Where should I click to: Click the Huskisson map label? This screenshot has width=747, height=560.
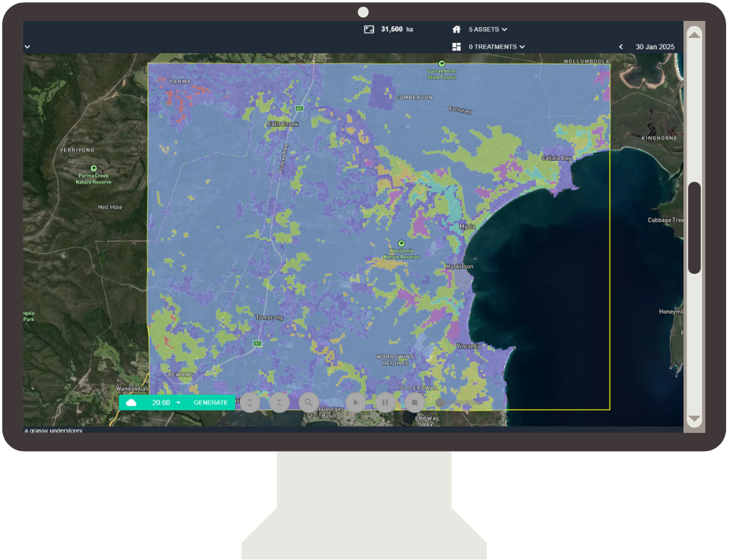point(459,267)
